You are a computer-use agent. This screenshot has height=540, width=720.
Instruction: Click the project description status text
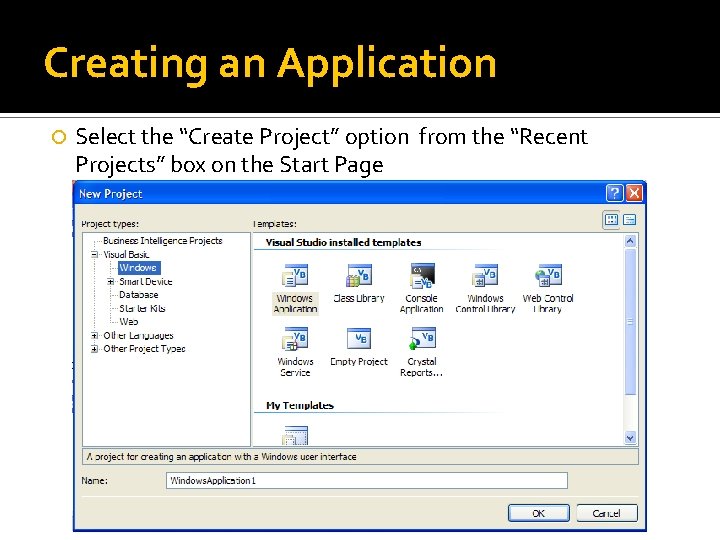click(221, 456)
